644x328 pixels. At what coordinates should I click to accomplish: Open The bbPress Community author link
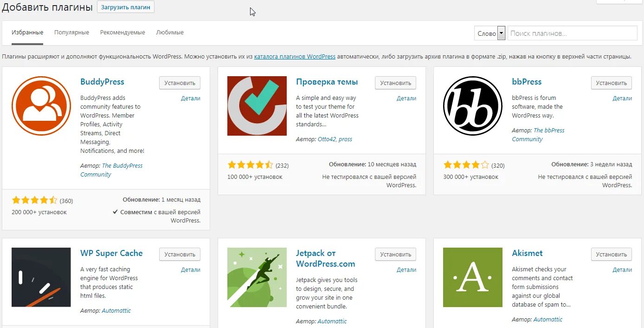pos(538,135)
